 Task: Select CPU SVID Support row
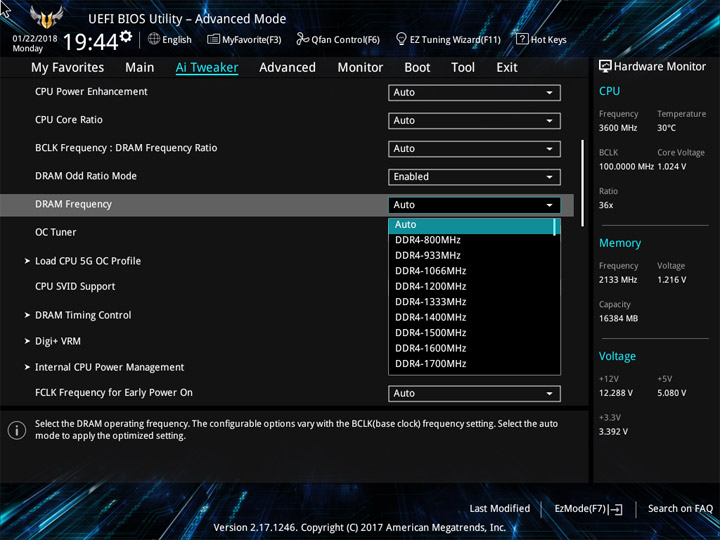[75, 287]
